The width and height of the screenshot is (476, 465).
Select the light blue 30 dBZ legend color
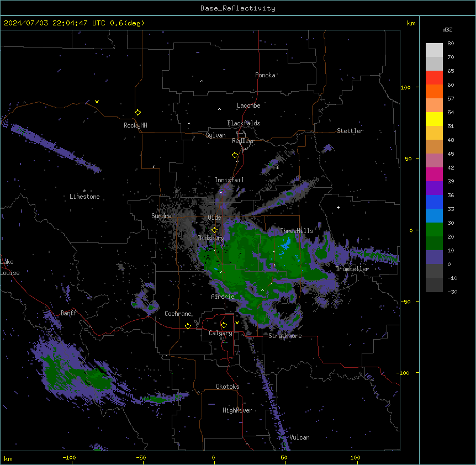(434, 215)
